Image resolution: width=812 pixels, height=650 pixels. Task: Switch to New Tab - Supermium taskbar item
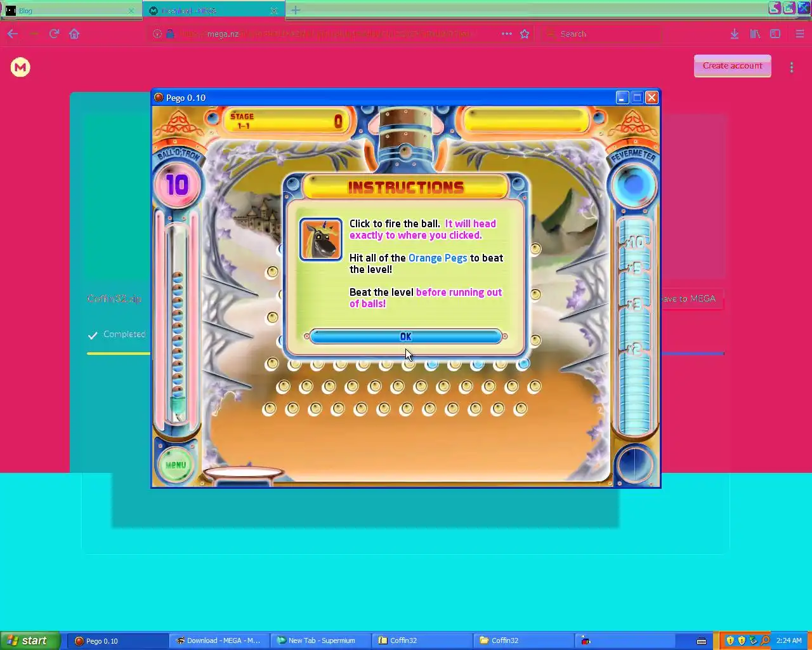[x=321, y=640]
